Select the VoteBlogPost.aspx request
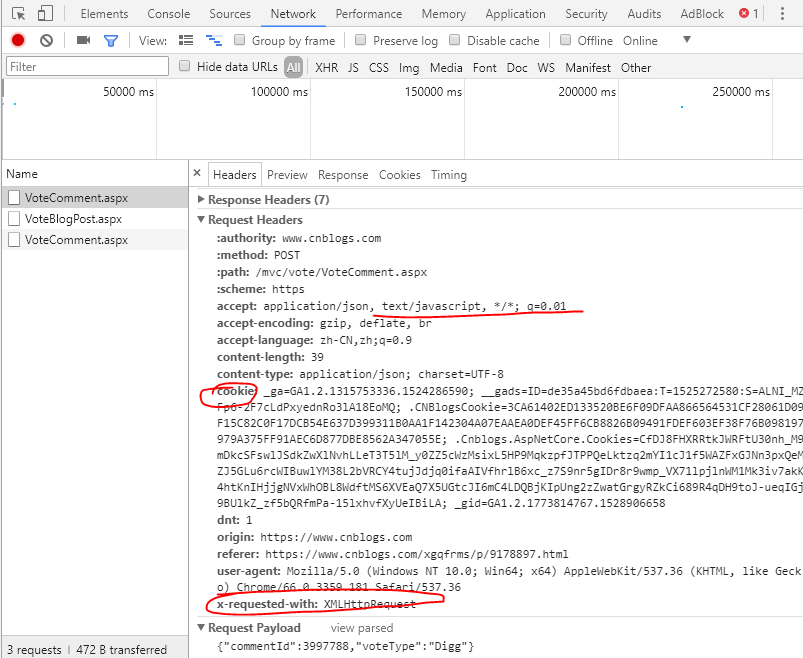This screenshot has height=658, width=803. pos(73,219)
